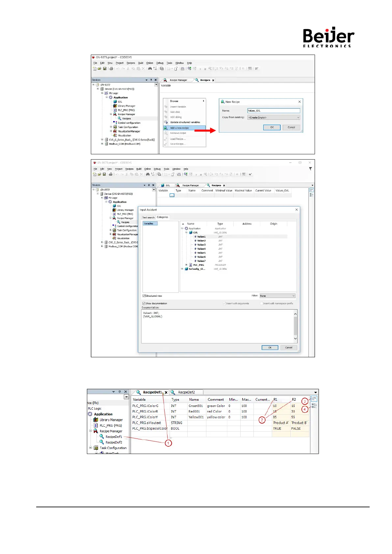Choose Add a new recipe context menu entry
The image size is (392, 554).
pyautogui.click(x=185, y=128)
